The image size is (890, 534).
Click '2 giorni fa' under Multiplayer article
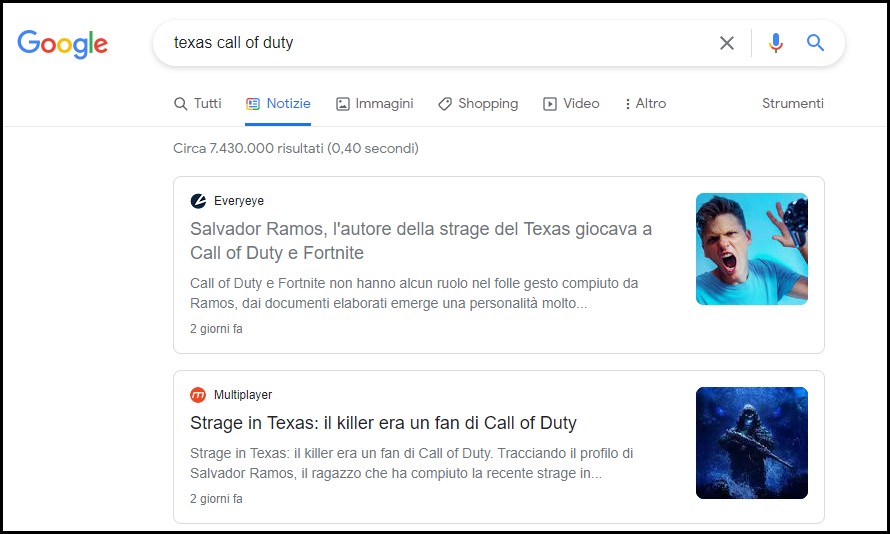(216, 499)
